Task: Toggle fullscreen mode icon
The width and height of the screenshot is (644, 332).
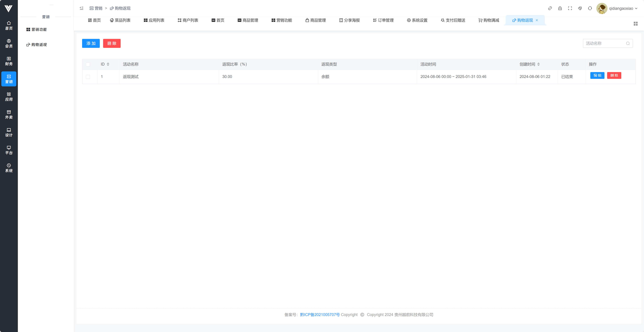Action: pyautogui.click(x=570, y=8)
